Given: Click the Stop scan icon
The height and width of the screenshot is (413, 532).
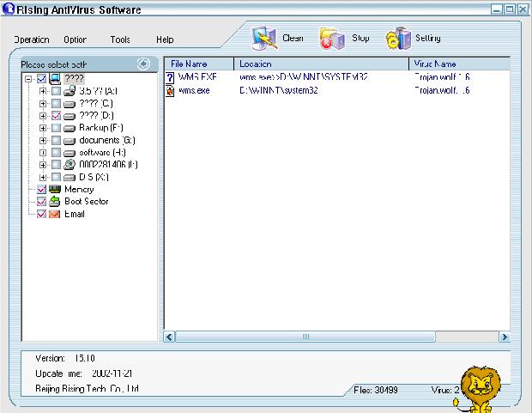Looking at the screenshot, I should (332, 39).
